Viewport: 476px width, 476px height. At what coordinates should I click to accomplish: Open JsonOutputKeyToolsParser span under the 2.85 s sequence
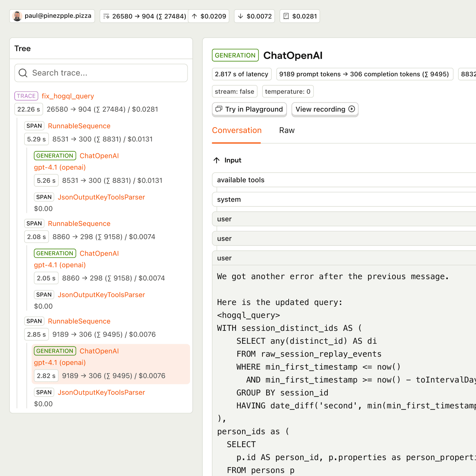click(101, 392)
